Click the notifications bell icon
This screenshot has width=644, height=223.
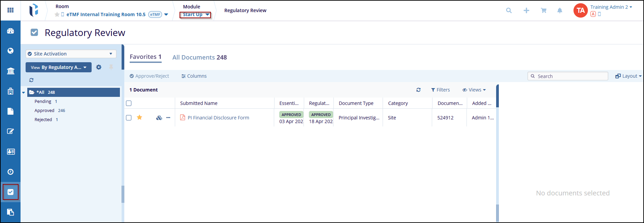click(559, 11)
